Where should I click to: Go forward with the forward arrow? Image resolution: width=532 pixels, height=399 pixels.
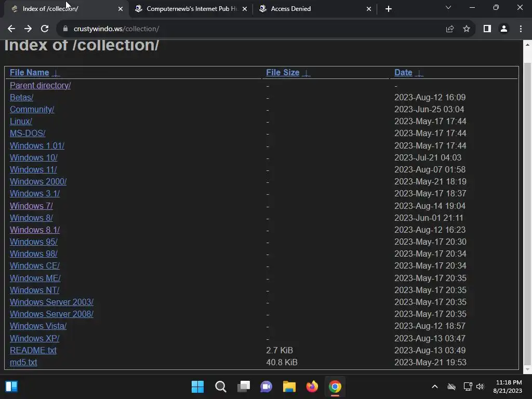pos(28,29)
